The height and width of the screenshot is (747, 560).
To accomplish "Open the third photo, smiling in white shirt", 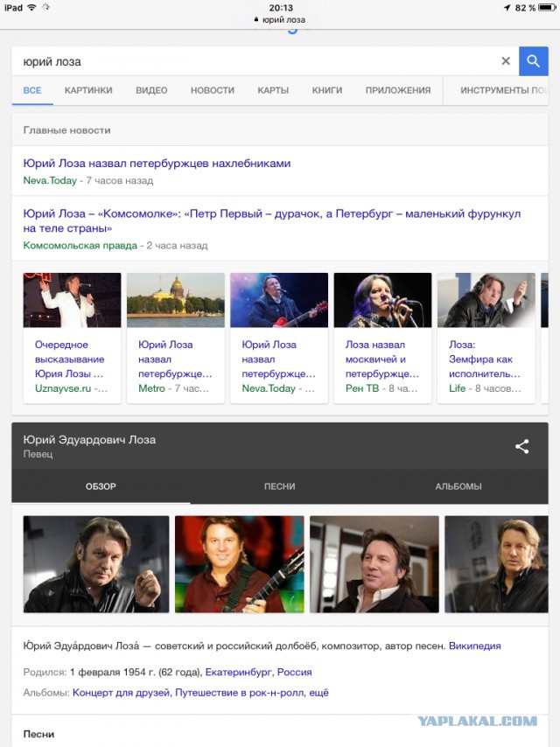I will coord(374,564).
